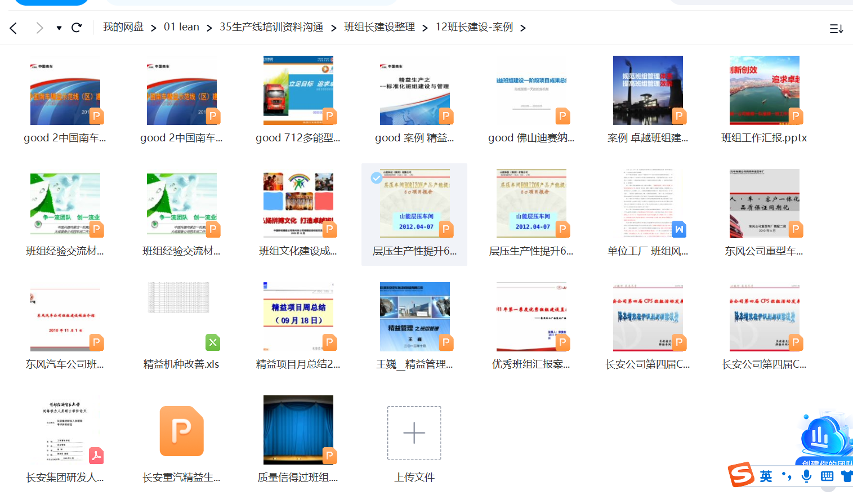Open the 精益机种改善.xls spreadsheet file
The height and width of the screenshot is (504, 853).
point(181,316)
